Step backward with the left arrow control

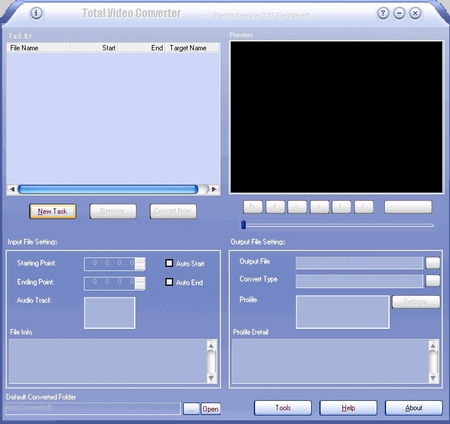pyautogui.click(x=297, y=207)
